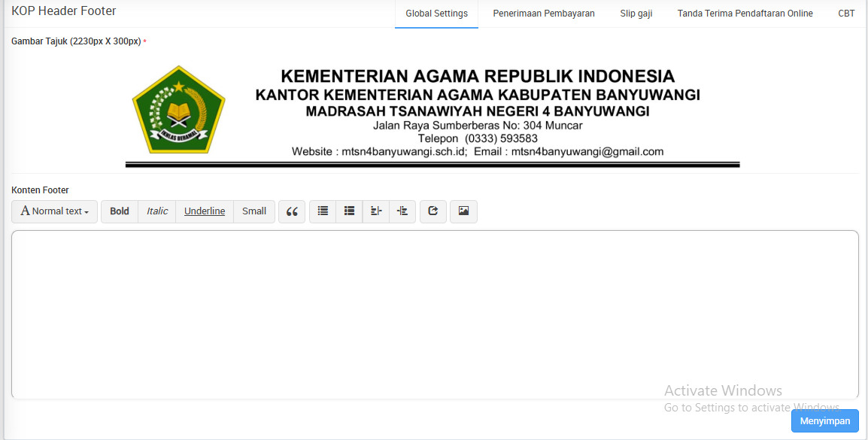The height and width of the screenshot is (440, 868).
Task: Indent the selected text
Action: (x=402, y=211)
